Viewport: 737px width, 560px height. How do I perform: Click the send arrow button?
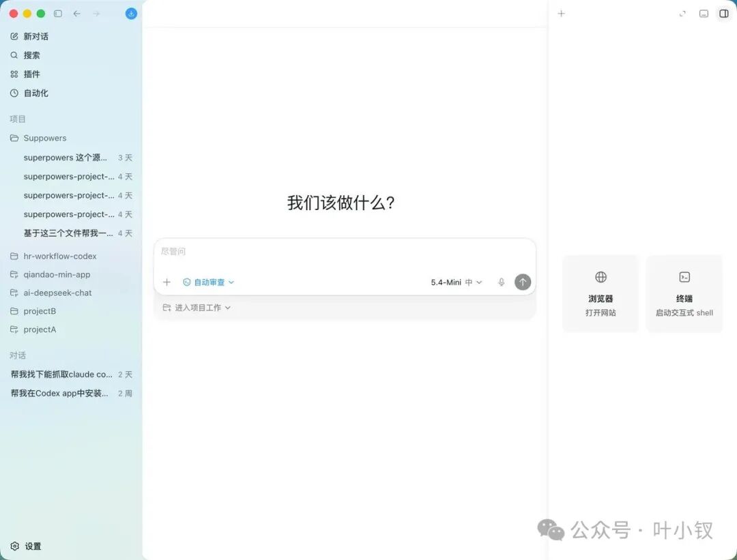[x=523, y=282]
